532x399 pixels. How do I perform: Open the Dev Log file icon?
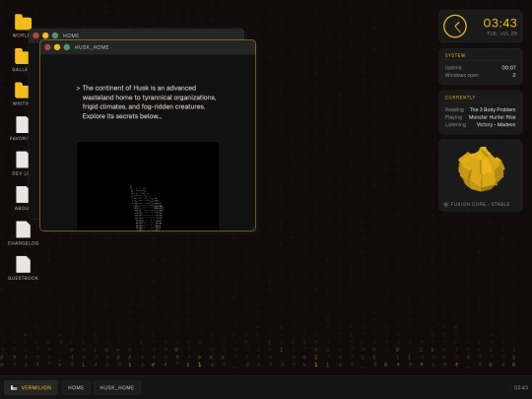(x=22, y=160)
